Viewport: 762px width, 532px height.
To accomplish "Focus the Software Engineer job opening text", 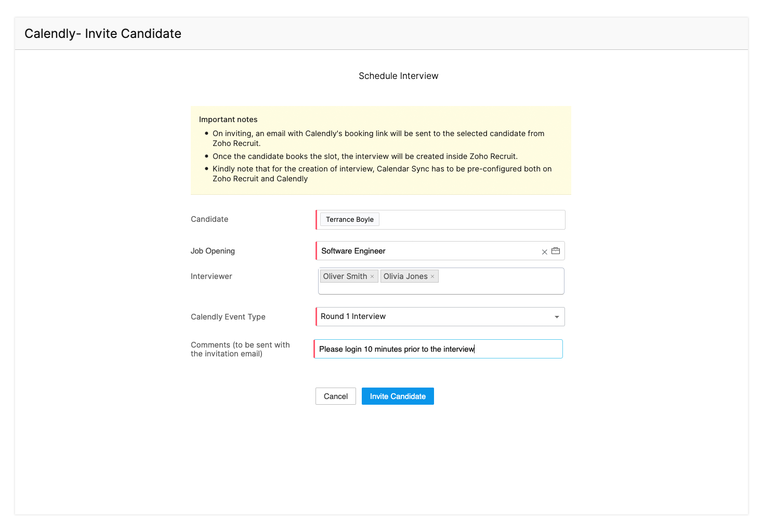I will pos(353,251).
